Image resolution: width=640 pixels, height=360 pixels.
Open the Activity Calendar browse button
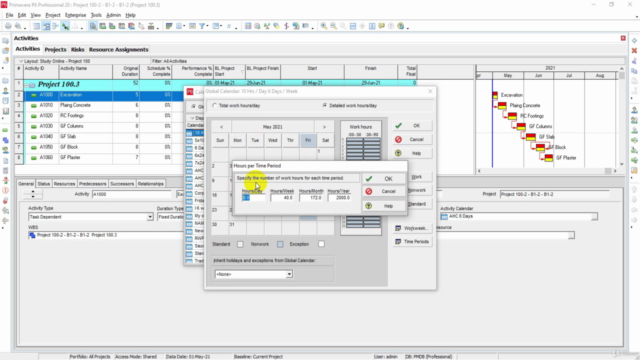coord(594,216)
